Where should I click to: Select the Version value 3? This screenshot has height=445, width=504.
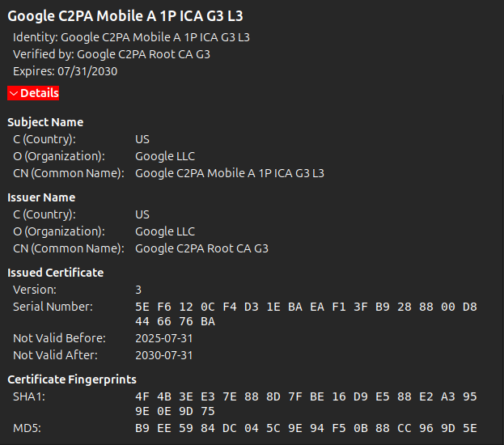pos(138,290)
